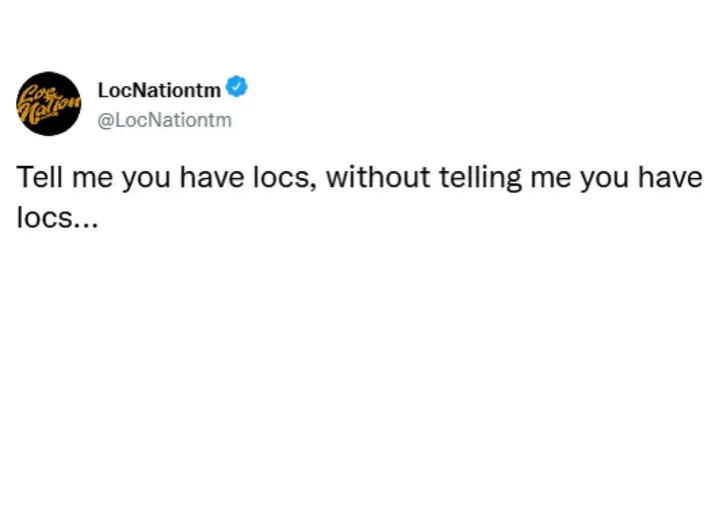Viewport: 705px width, 511px height.
Task: Select the word "without" in the tweet
Action: click(x=378, y=177)
